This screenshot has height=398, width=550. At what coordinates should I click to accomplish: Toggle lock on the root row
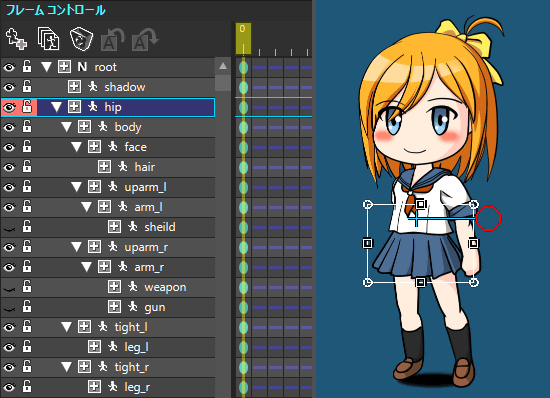(x=27, y=67)
